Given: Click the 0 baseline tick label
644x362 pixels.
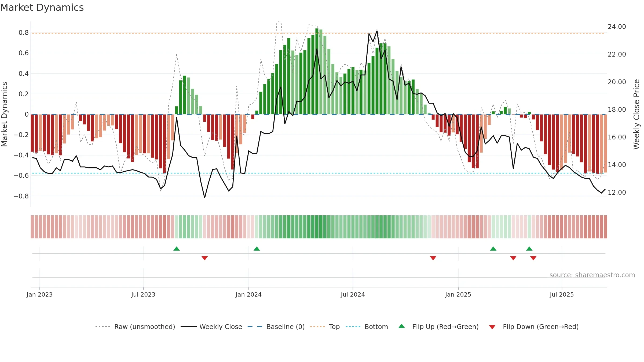Looking at the screenshot, I should tap(27, 114).
